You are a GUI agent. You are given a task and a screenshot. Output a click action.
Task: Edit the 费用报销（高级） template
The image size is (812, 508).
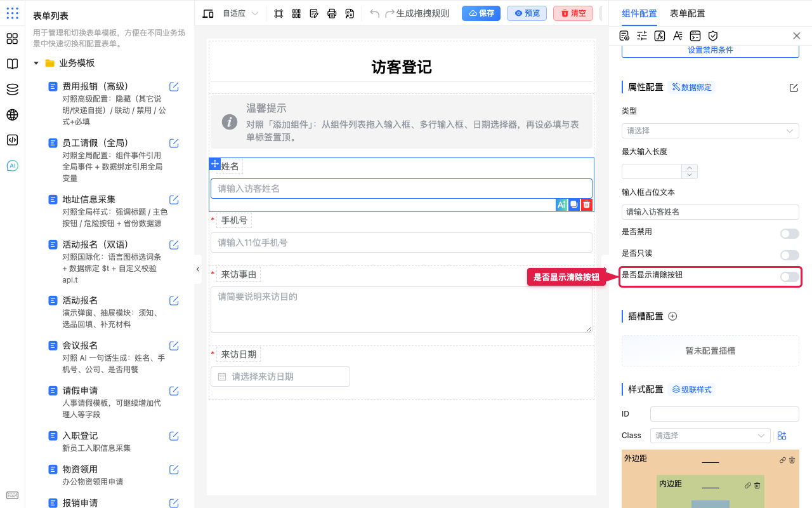tap(174, 87)
